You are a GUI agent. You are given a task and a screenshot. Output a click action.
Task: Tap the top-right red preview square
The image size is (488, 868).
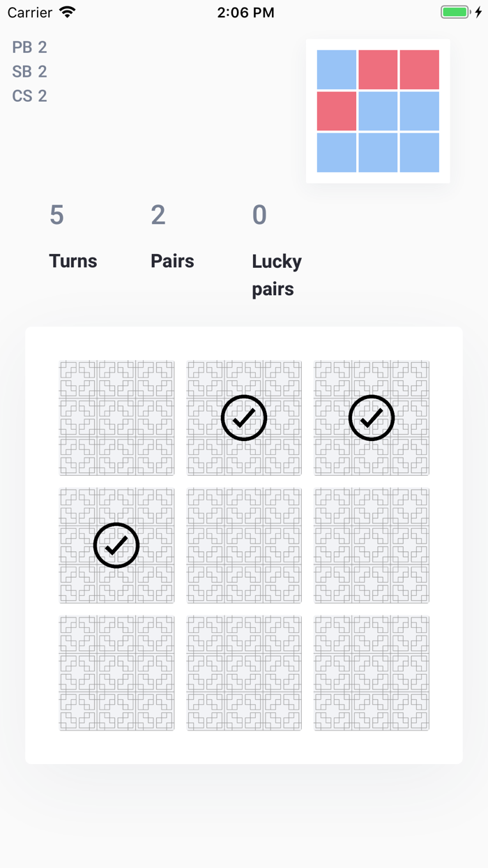(x=420, y=70)
